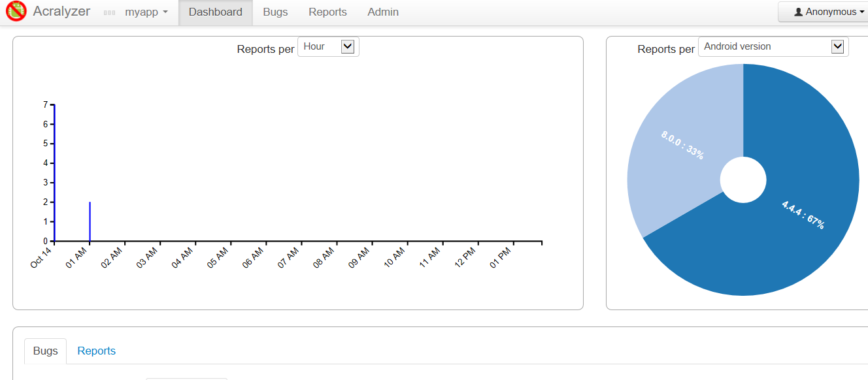This screenshot has height=380, width=868.
Task: Open the Anonymous user menu
Action: (825, 12)
